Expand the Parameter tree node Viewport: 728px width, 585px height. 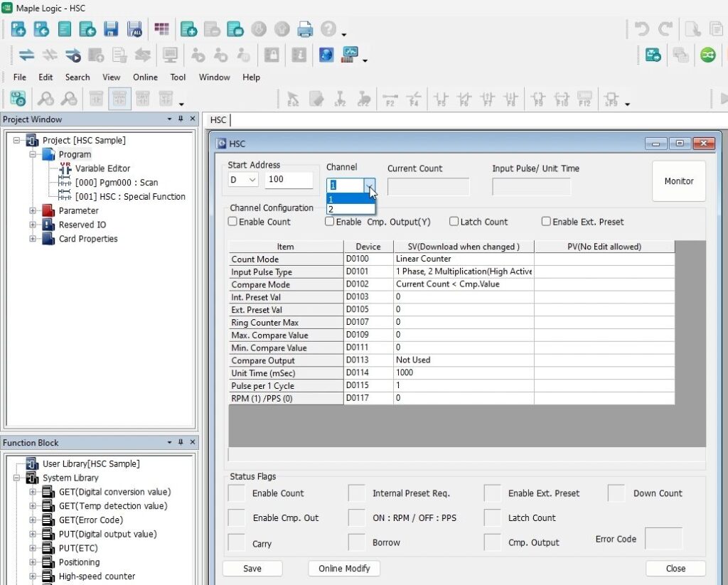coord(33,210)
